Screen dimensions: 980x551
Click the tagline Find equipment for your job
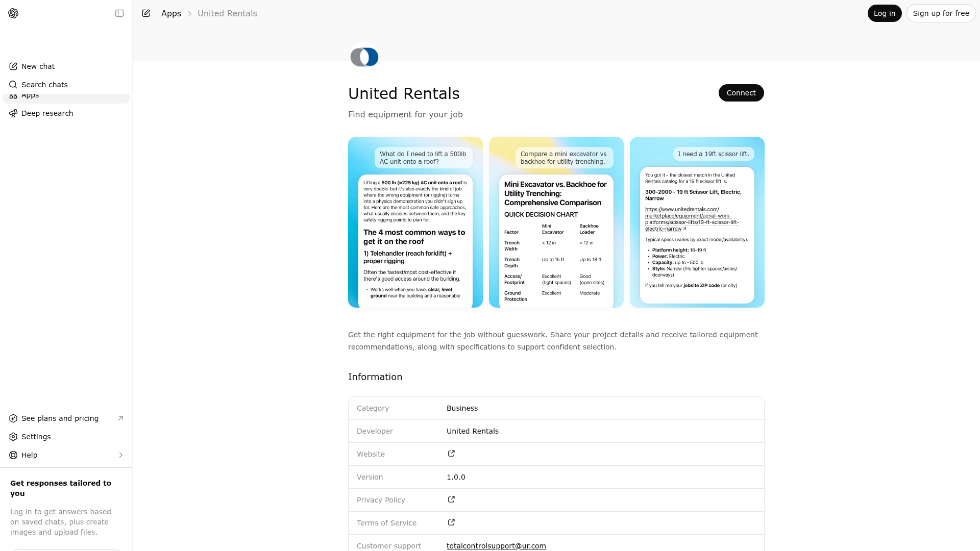click(x=405, y=115)
